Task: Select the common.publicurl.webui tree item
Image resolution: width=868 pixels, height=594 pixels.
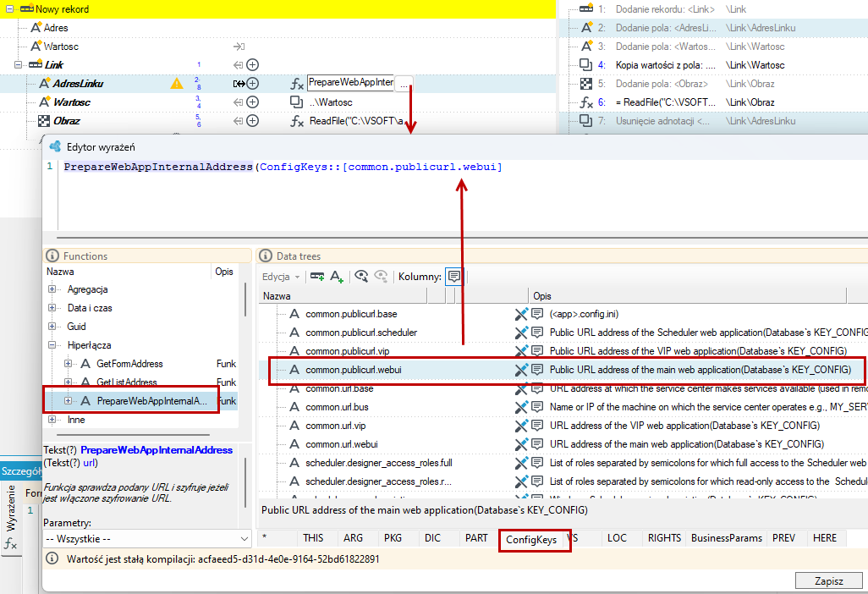Action: click(x=353, y=370)
